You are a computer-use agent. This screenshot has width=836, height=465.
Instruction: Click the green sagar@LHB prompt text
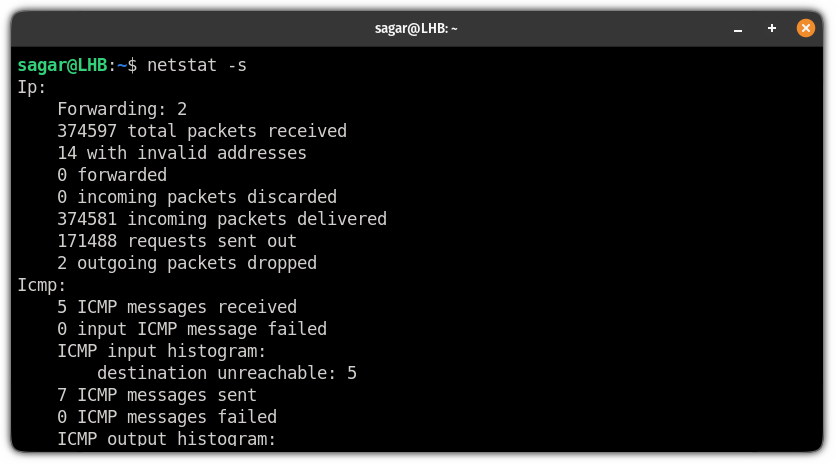click(62, 65)
